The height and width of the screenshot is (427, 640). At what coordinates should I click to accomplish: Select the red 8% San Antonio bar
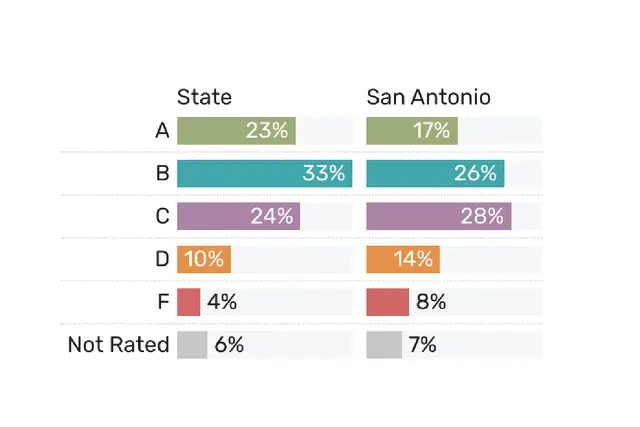[388, 302]
